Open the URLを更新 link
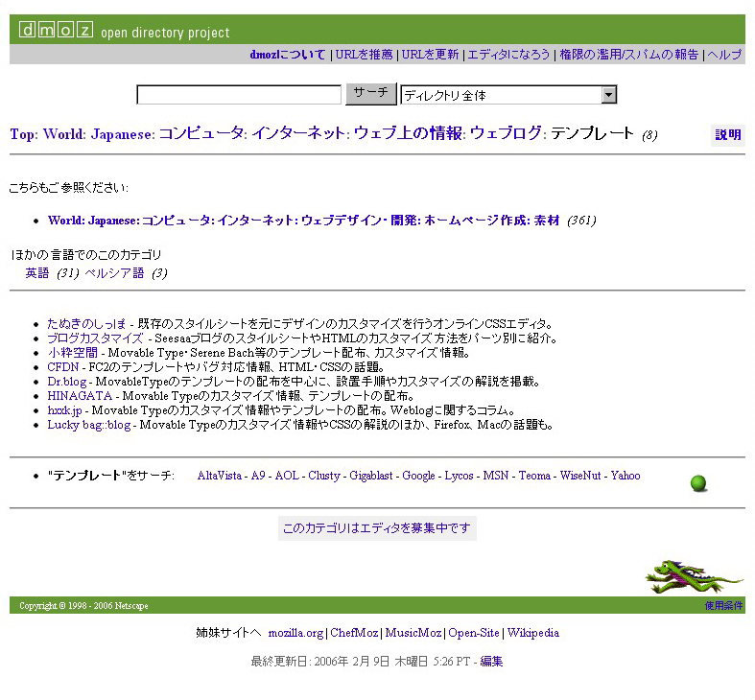This screenshot has width=755, height=700. (430, 55)
